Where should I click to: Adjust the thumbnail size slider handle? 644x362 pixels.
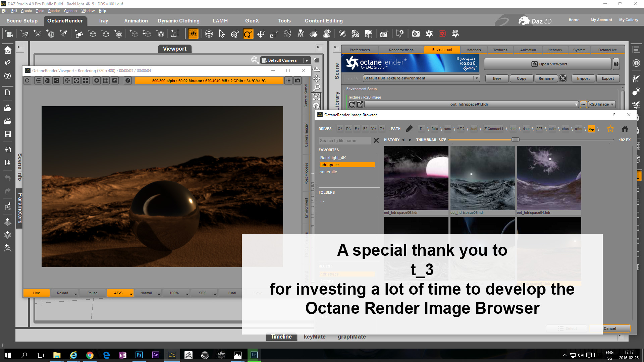515,140
